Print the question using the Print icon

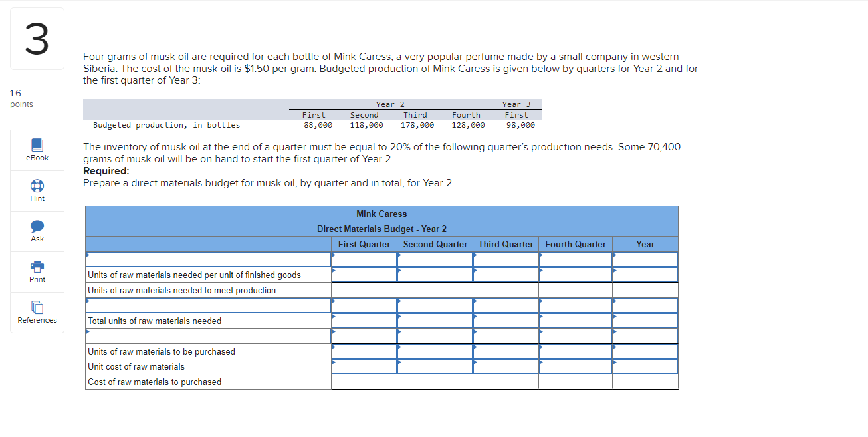point(37,266)
